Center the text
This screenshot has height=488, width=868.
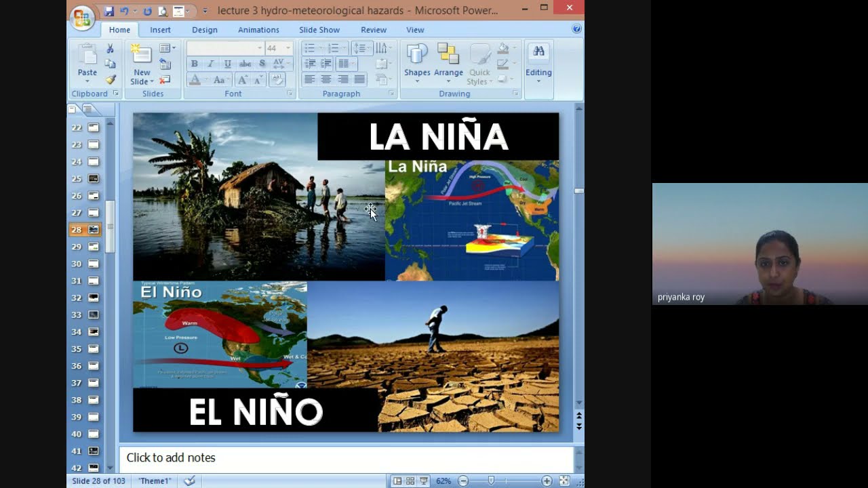(x=326, y=80)
